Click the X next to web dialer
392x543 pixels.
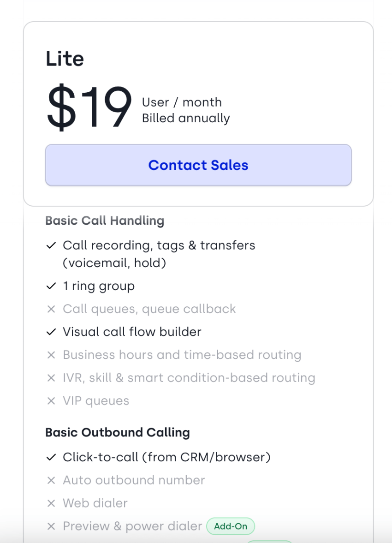[x=51, y=503]
